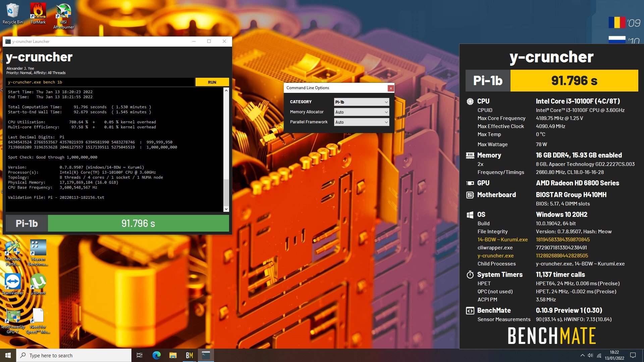Open the Memory Allocator dropdown
The image size is (644, 362).
[362, 112]
